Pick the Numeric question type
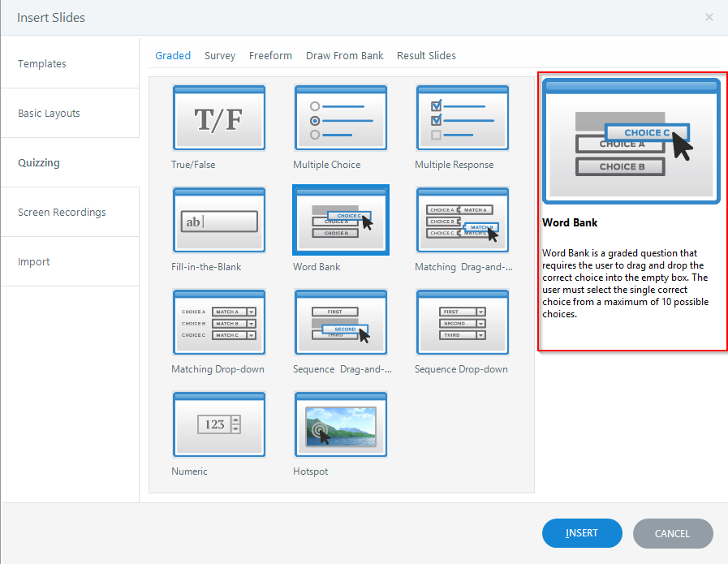This screenshot has width=728, height=564. point(218,424)
